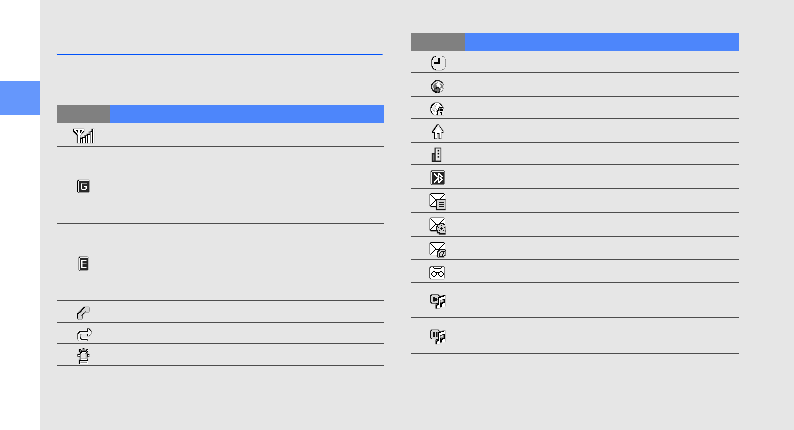Click the clock icon in right table
The width and height of the screenshot is (794, 430).
tap(438, 63)
